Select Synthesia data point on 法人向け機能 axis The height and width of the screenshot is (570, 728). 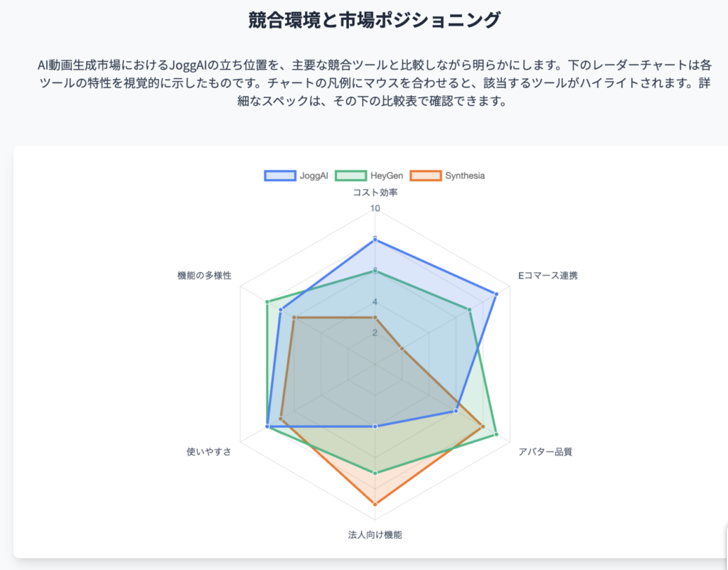click(x=375, y=504)
